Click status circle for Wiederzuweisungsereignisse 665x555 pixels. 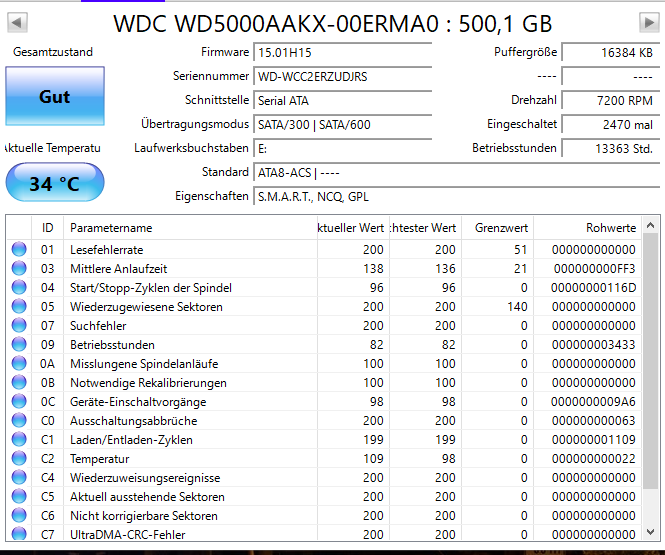(x=19, y=477)
